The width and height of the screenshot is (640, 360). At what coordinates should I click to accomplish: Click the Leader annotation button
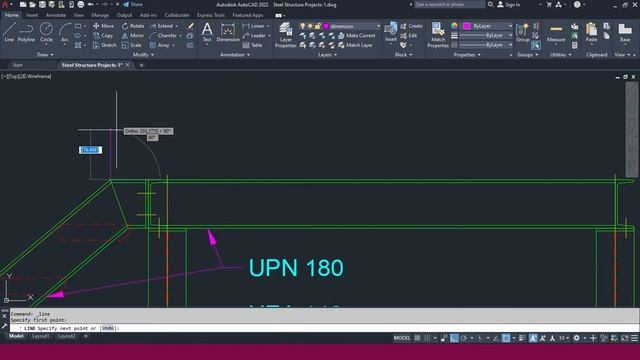pyautogui.click(x=254, y=36)
